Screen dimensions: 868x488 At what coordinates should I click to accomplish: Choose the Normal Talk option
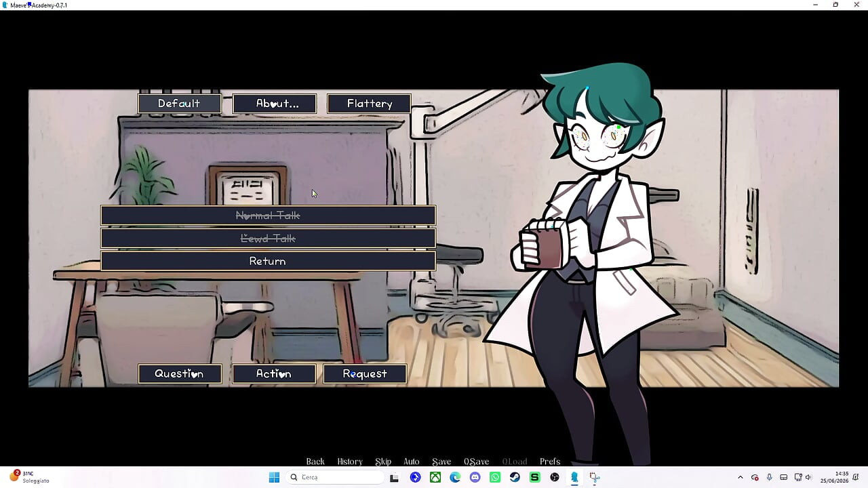pyautogui.click(x=268, y=216)
